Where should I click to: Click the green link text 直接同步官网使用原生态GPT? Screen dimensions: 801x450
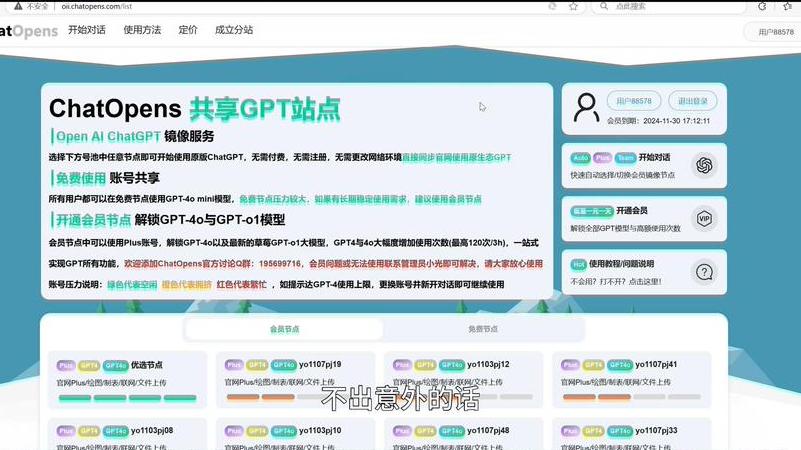[x=457, y=157]
